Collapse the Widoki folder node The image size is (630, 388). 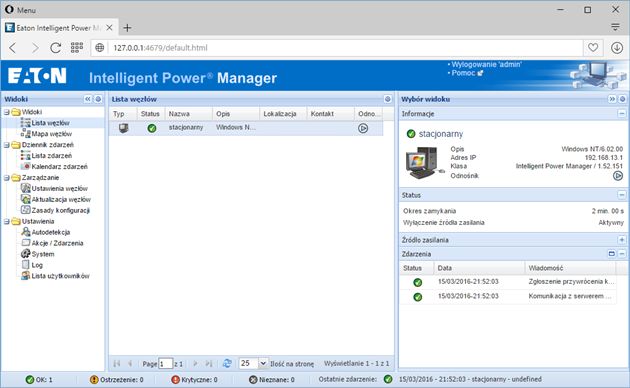pos(7,112)
